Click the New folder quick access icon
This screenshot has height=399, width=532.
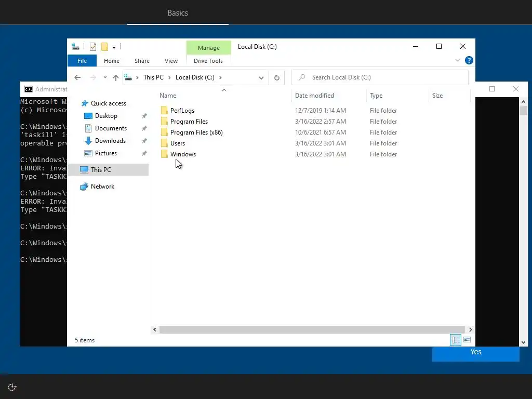pos(104,46)
